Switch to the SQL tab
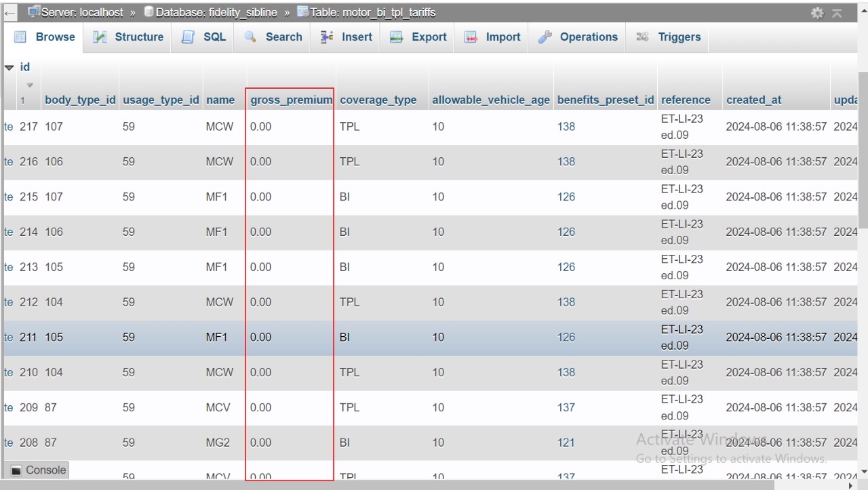Image resolution: width=868 pixels, height=490 pixels. point(203,37)
